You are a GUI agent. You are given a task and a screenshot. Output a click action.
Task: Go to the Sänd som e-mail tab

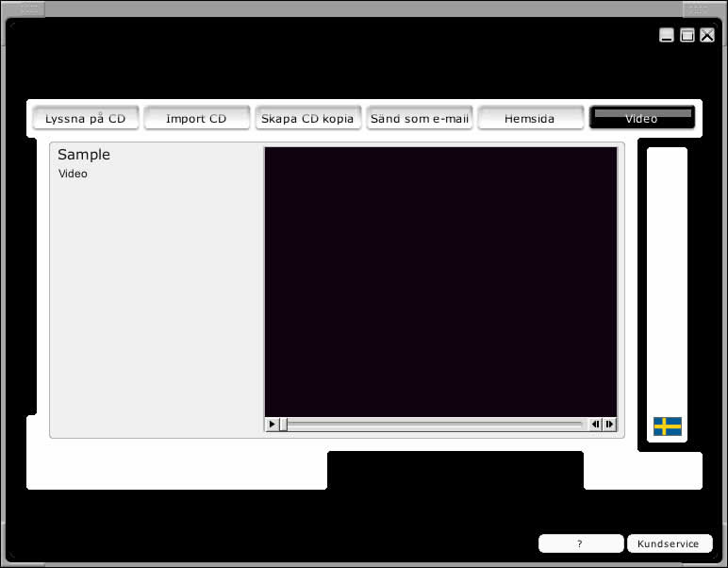pos(419,118)
